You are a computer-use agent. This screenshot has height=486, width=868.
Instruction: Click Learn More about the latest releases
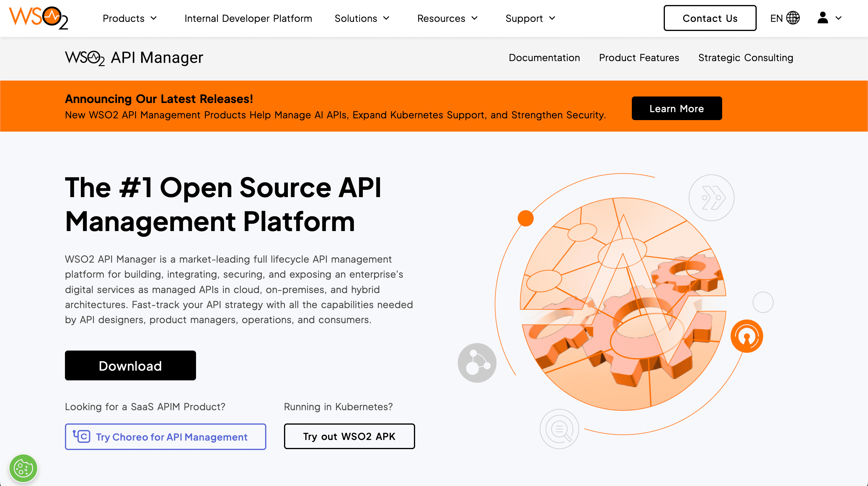[677, 108]
